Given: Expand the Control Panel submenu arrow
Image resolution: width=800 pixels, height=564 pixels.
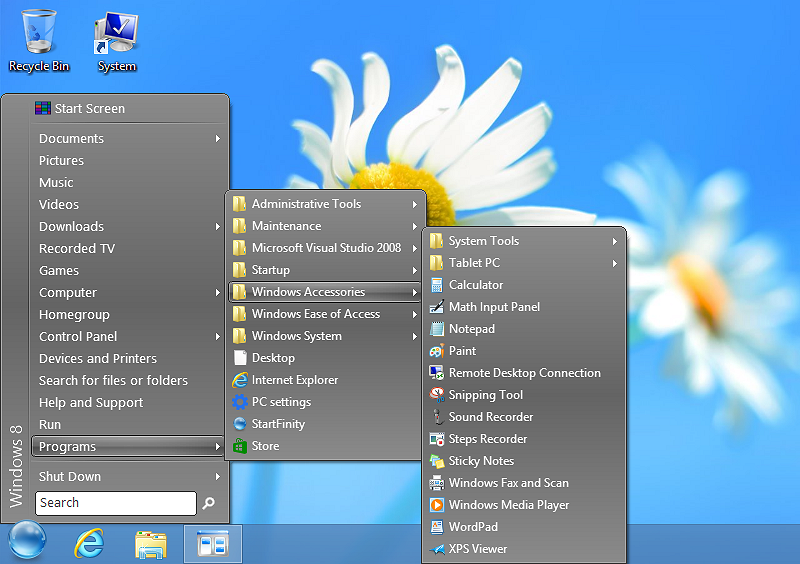Looking at the screenshot, I should point(218,336).
